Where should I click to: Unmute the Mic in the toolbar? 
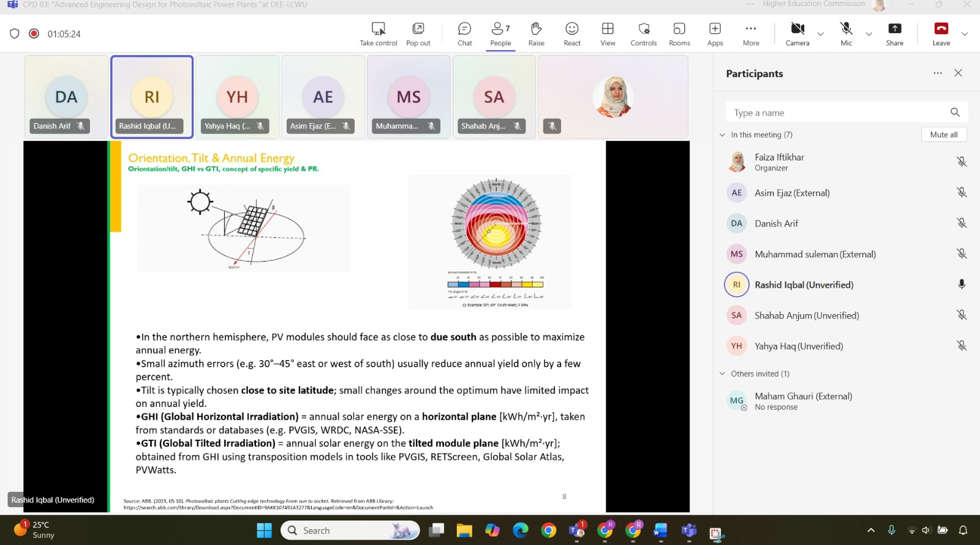(846, 34)
